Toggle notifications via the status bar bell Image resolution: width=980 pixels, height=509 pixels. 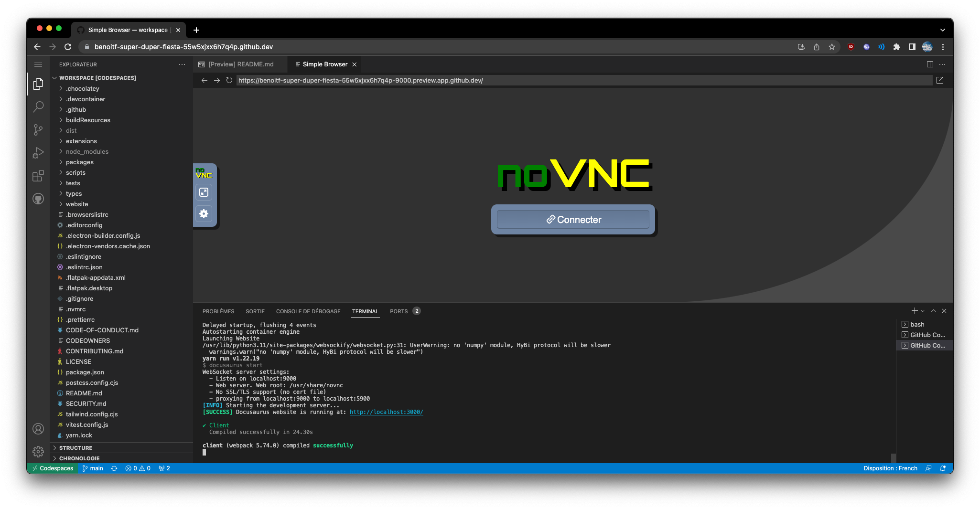tap(943, 468)
